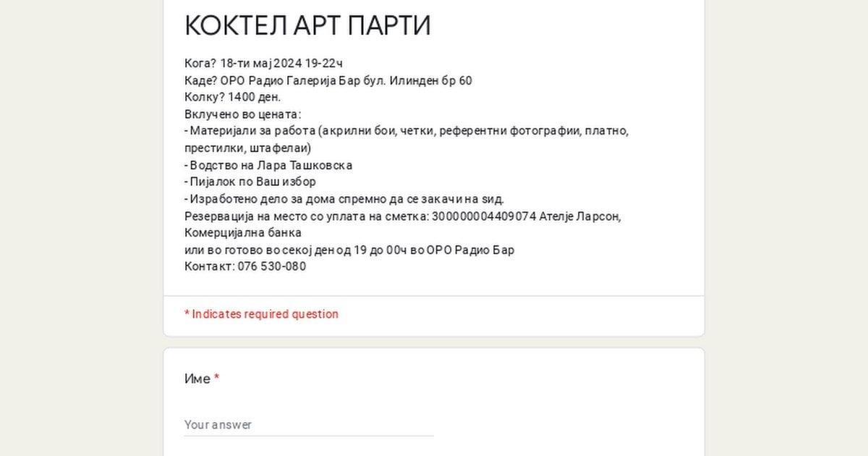Click the "Резервација на место" payment line
Viewport: 868px width, 456px height.
coord(403,216)
